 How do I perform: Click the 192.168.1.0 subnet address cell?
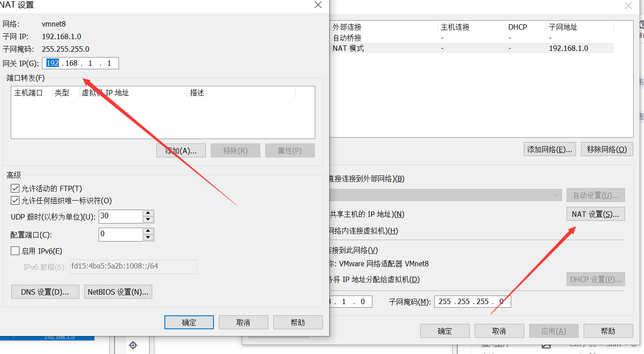pyautogui.click(x=568, y=48)
